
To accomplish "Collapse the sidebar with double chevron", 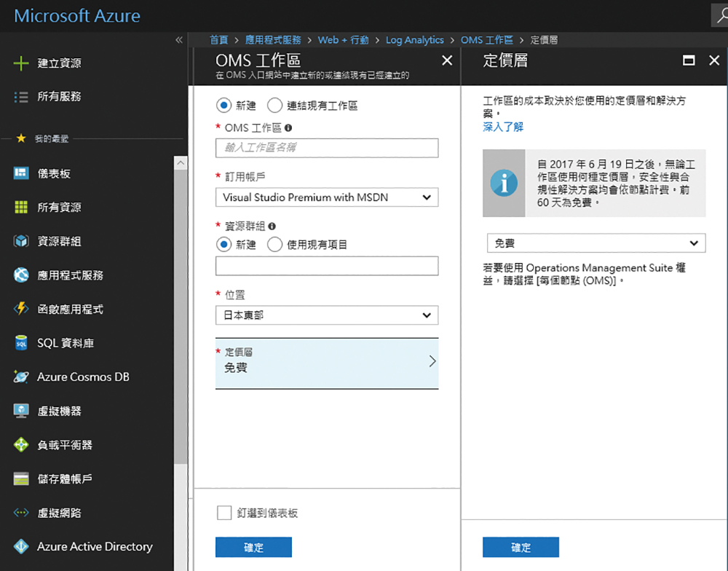I will 179,40.
